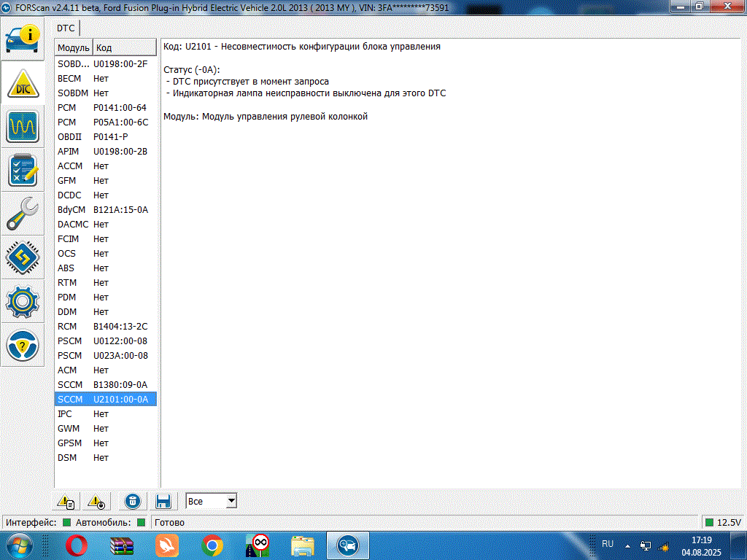Select PCM code P05A1:00-6C
This screenshot has height=560, width=747.
(106, 122)
